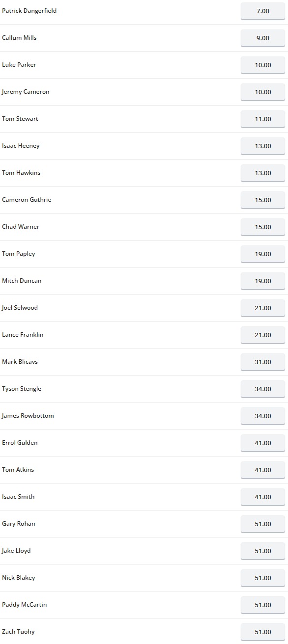Click the Errol Gulden player name
Screen dimensions: 288x644
point(20,443)
